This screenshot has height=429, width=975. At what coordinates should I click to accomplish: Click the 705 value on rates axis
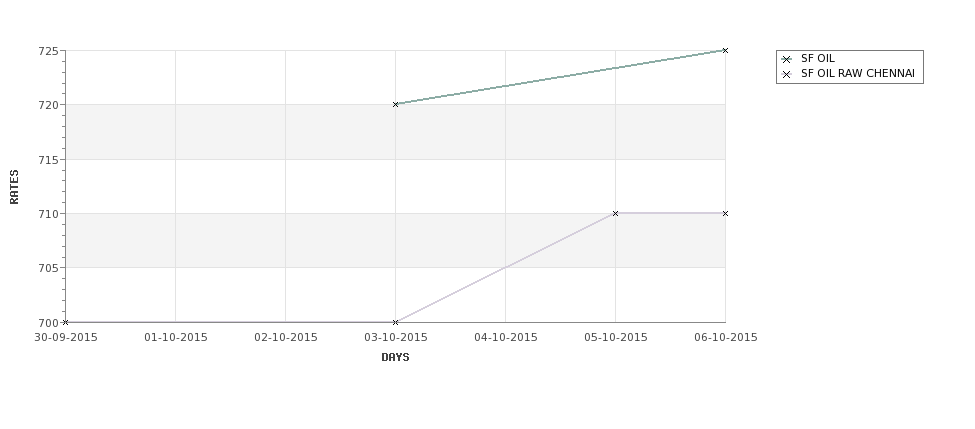coord(49,268)
